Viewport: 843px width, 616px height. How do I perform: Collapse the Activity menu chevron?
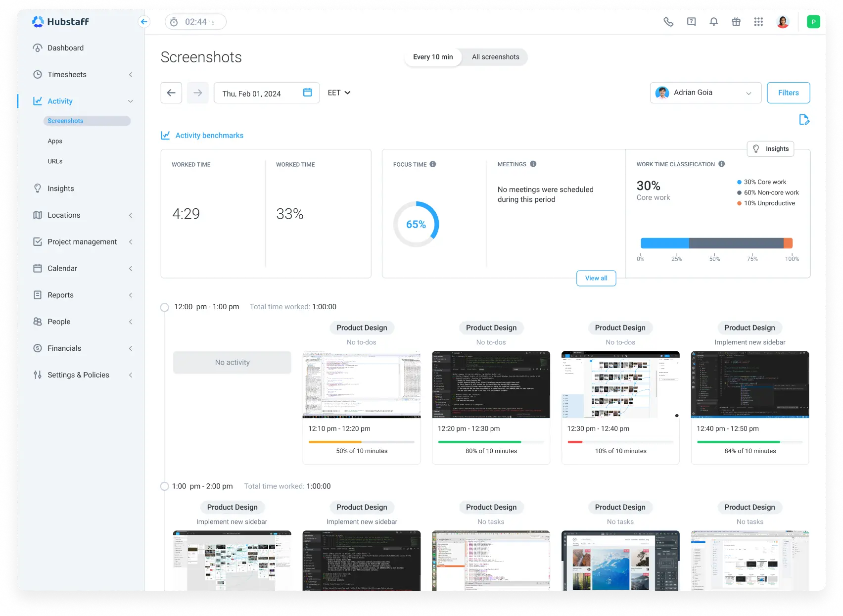[x=131, y=101]
